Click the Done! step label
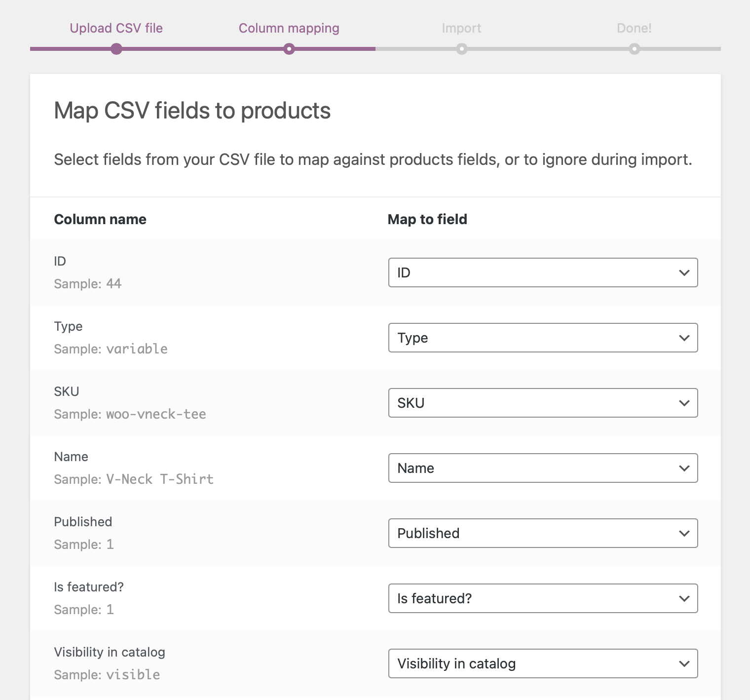This screenshot has width=750, height=700. pyautogui.click(x=635, y=28)
